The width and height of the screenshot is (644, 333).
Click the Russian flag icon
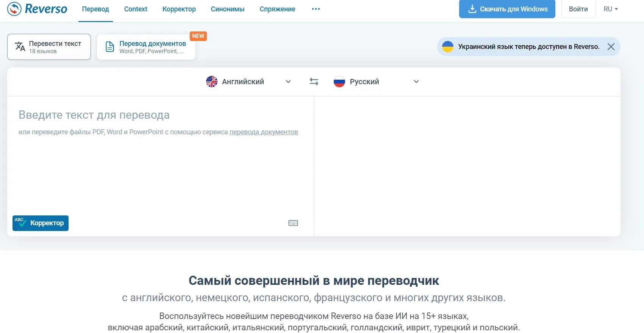[x=339, y=82]
